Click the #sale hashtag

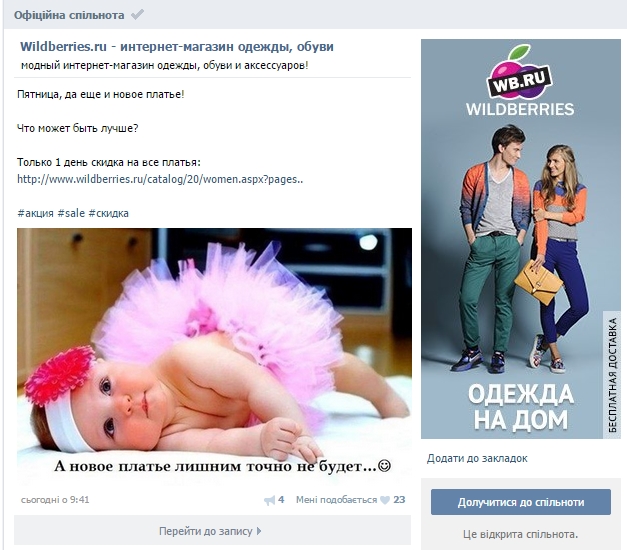click(x=71, y=213)
